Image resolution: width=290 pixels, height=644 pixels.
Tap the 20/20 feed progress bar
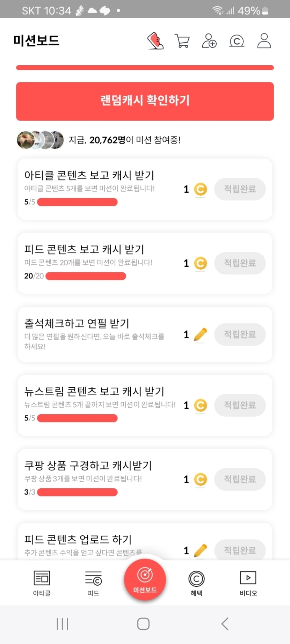86,276
